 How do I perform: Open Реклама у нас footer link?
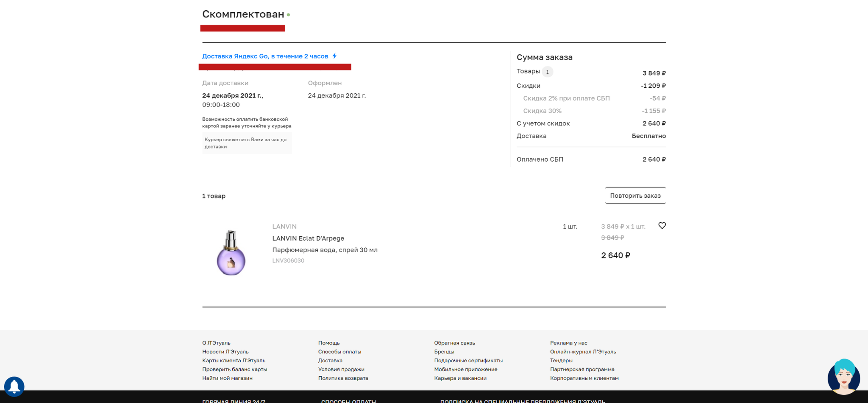point(569,343)
